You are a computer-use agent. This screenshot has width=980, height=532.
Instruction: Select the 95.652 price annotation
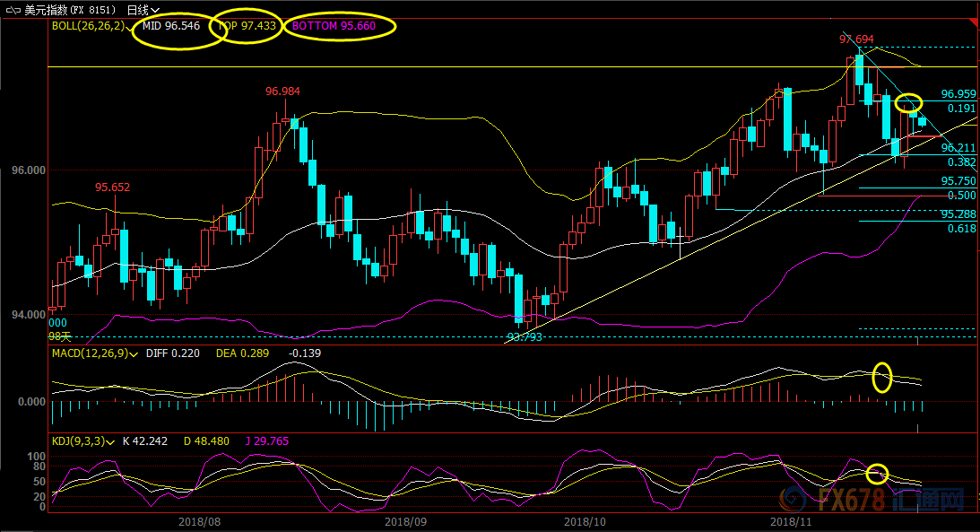point(113,187)
